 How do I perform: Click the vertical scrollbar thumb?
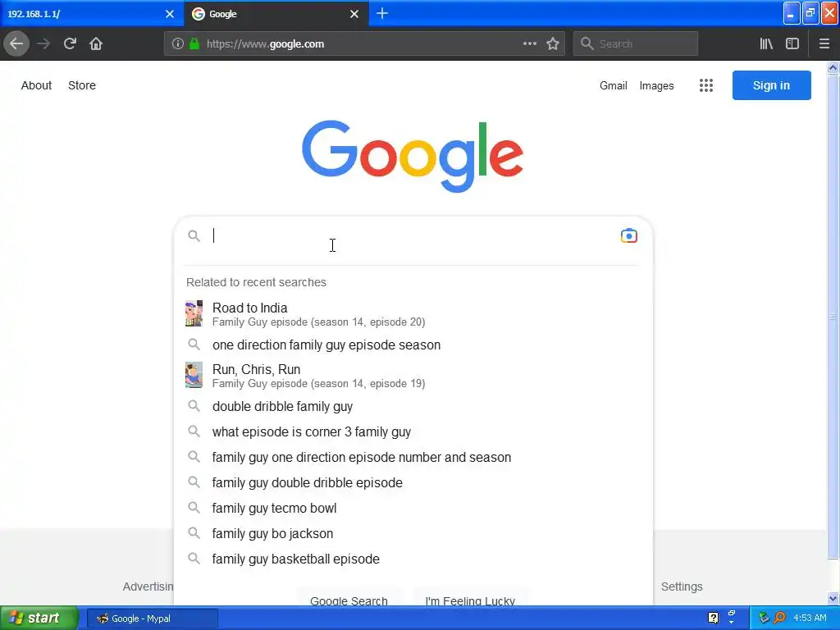(833, 316)
